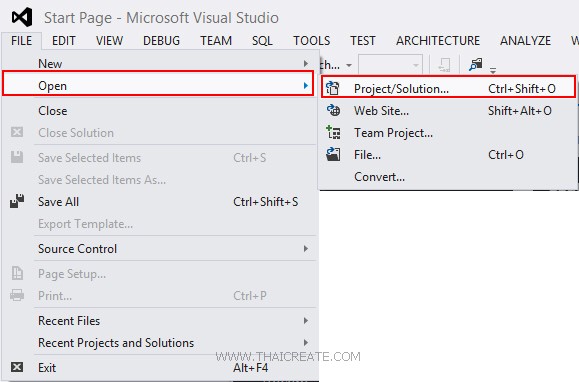Image resolution: width=579 pixels, height=382 pixels.
Task: Click the find in files toolbar icon
Action: click(x=476, y=65)
